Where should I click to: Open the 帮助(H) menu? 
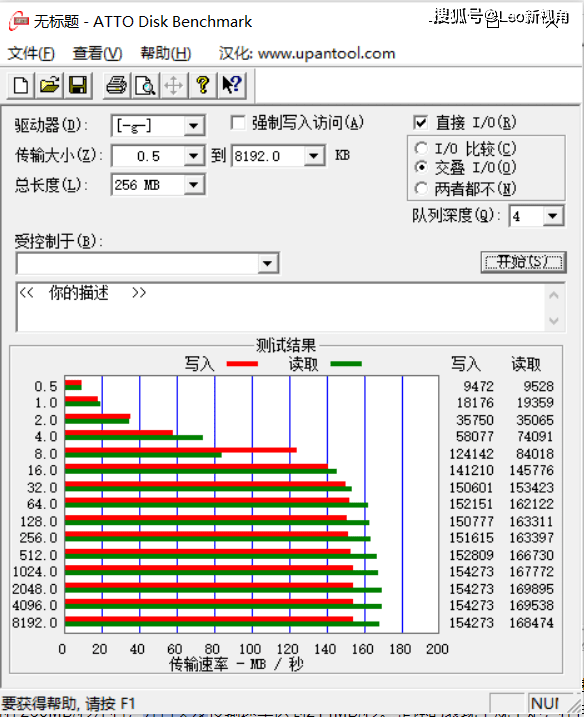coord(165,54)
